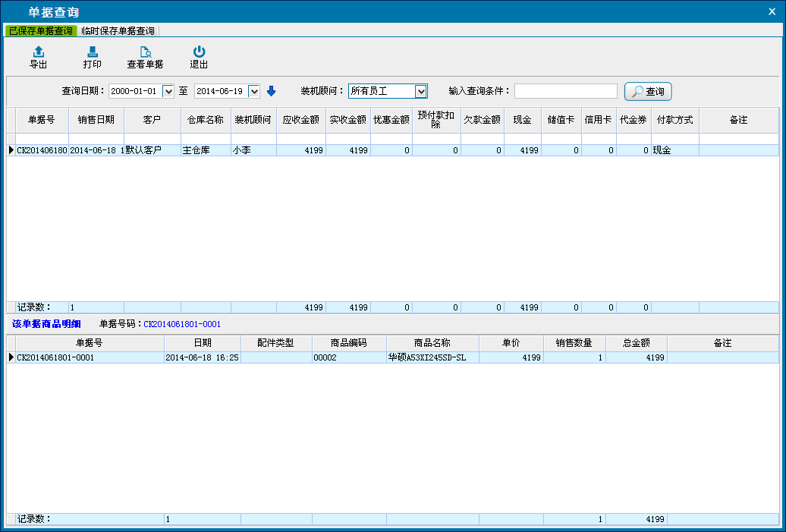Image resolution: width=786 pixels, height=532 pixels.
Task: Select the CK201406180 row in upper table
Action: pyautogui.click(x=42, y=150)
